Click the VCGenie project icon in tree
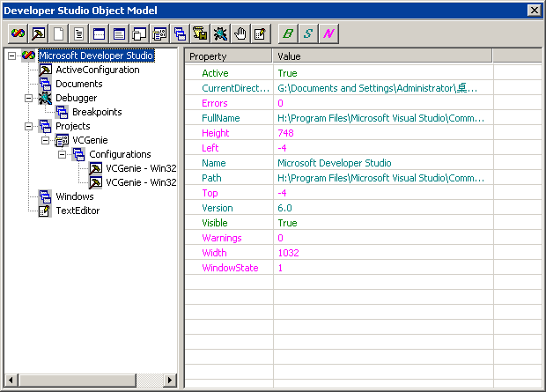 click(x=62, y=140)
